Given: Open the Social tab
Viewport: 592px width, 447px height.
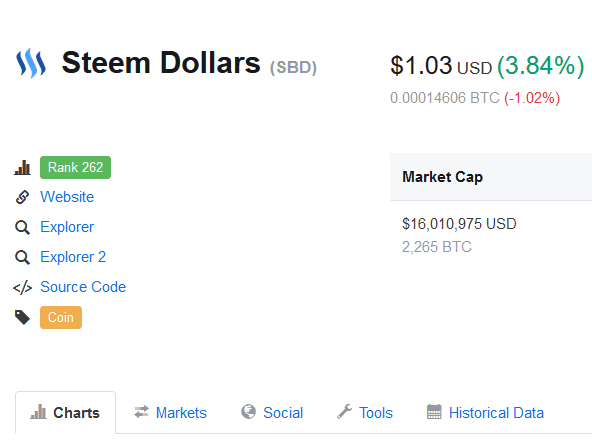Looking at the screenshot, I should click(x=272, y=413).
